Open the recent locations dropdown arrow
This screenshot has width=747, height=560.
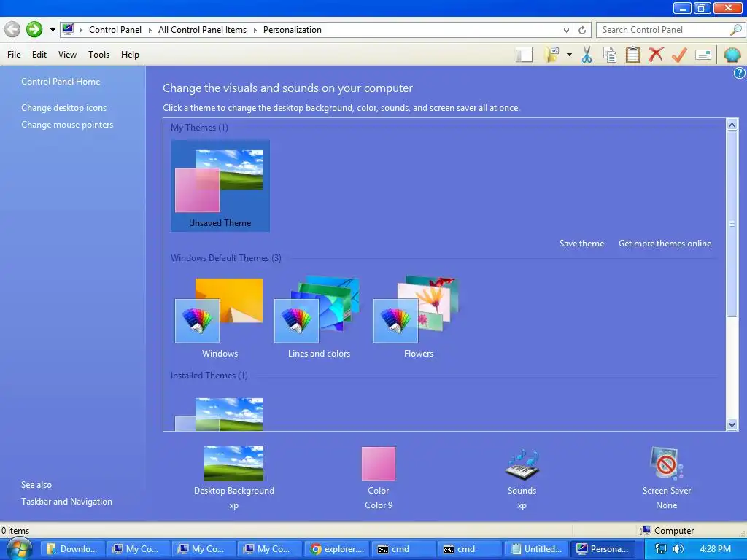tap(53, 29)
